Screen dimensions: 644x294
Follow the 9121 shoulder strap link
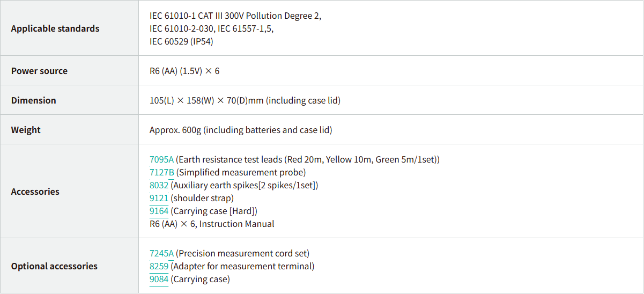[x=159, y=198]
